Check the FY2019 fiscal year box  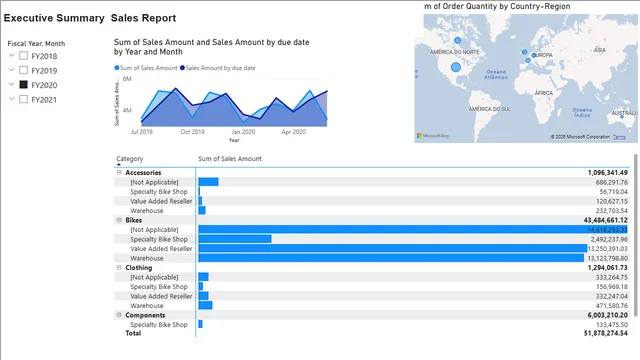point(24,70)
